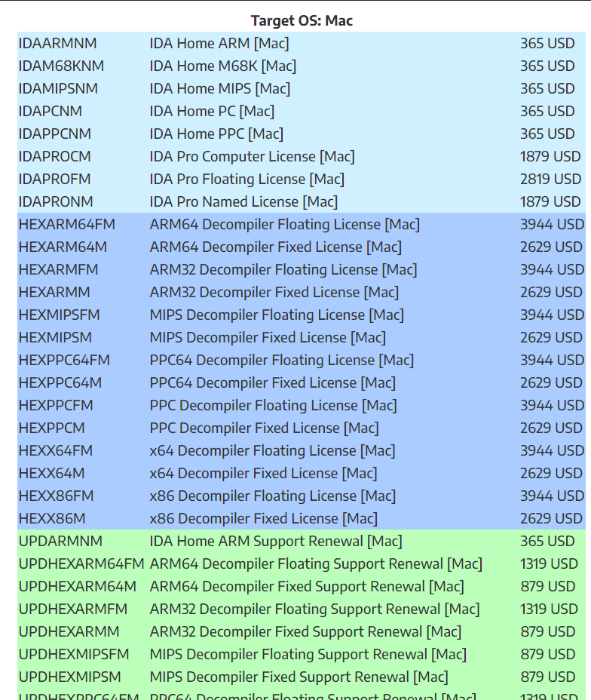591x700 pixels.
Task: Select product code IDAPPCNM
Action: tap(55, 134)
